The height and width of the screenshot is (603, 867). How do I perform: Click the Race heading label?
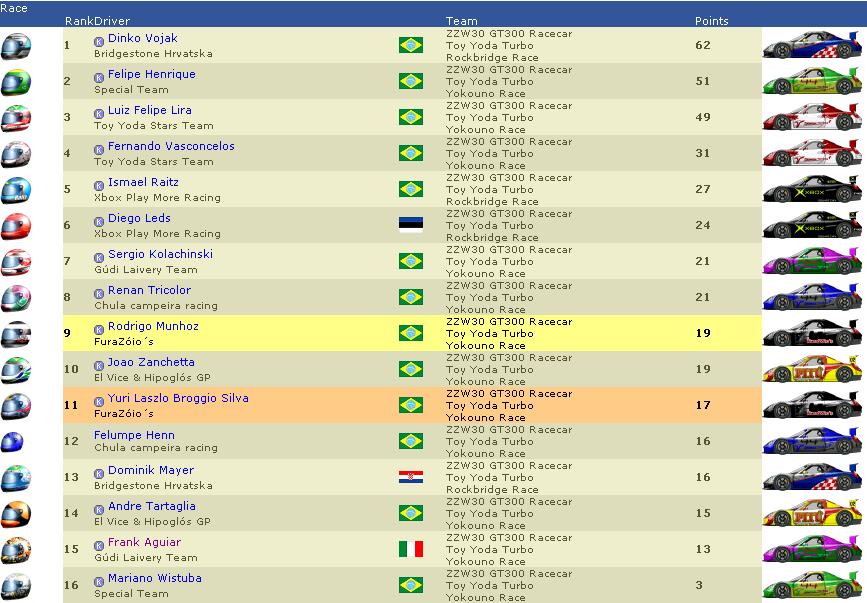[14, 8]
